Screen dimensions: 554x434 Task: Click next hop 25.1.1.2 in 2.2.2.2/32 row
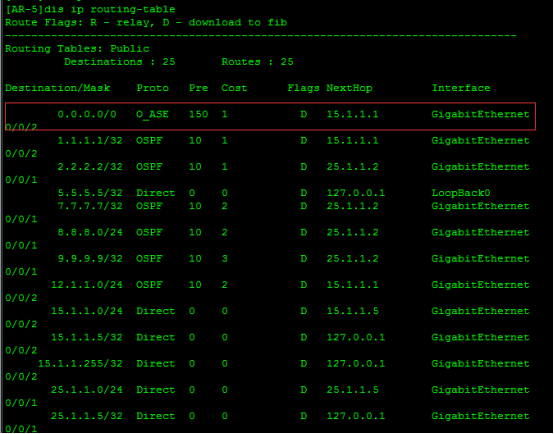353,167
